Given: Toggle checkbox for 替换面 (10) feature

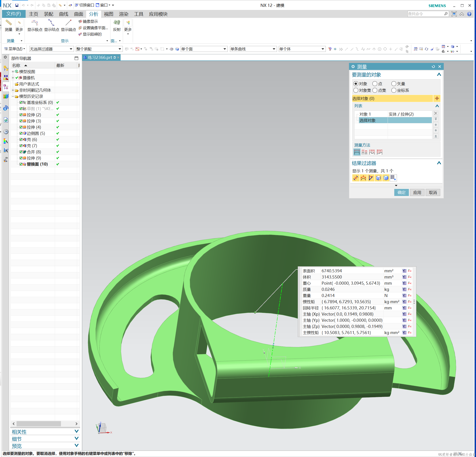Looking at the screenshot, I should point(21,164).
